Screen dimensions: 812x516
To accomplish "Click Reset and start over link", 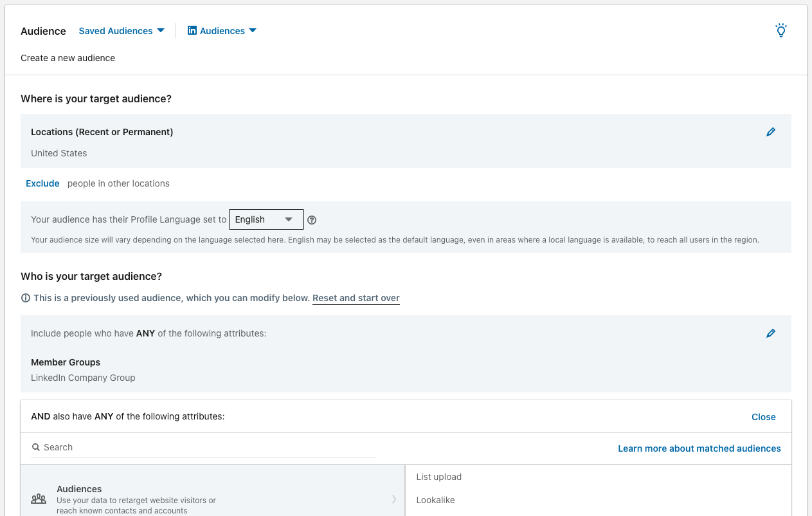I will [x=356, y=298].
